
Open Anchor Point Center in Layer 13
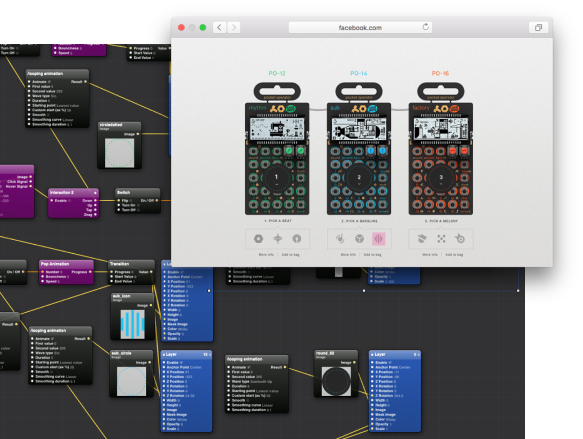195,367
